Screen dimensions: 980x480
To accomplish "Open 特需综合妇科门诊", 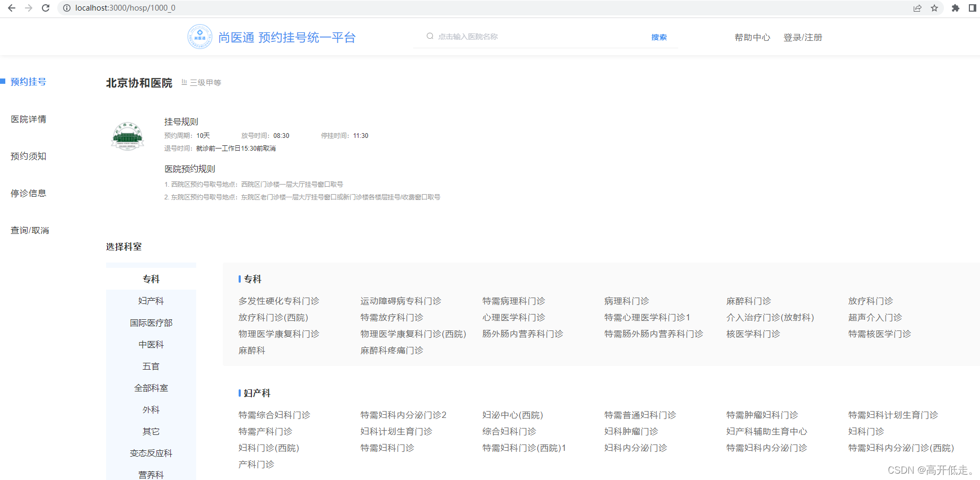I will (x=275, y=415).
